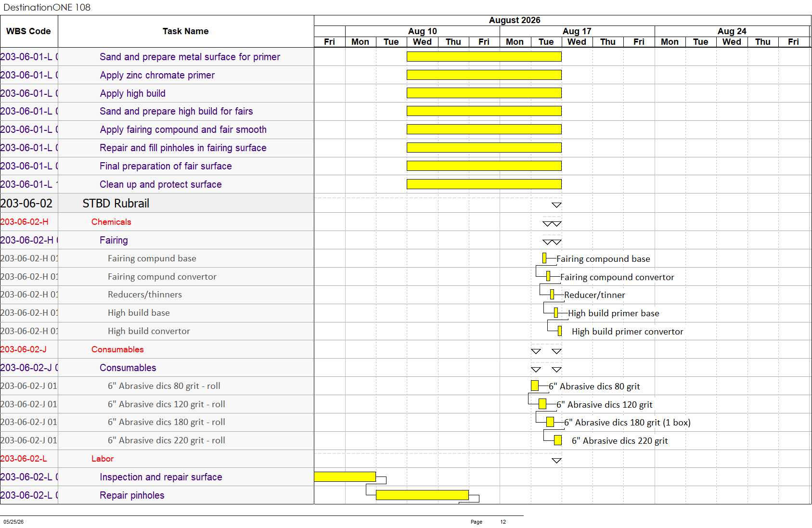Click Gantt bar for "Final preparation of fair surface"
812x528 pixels.
[x=484, y=166]
